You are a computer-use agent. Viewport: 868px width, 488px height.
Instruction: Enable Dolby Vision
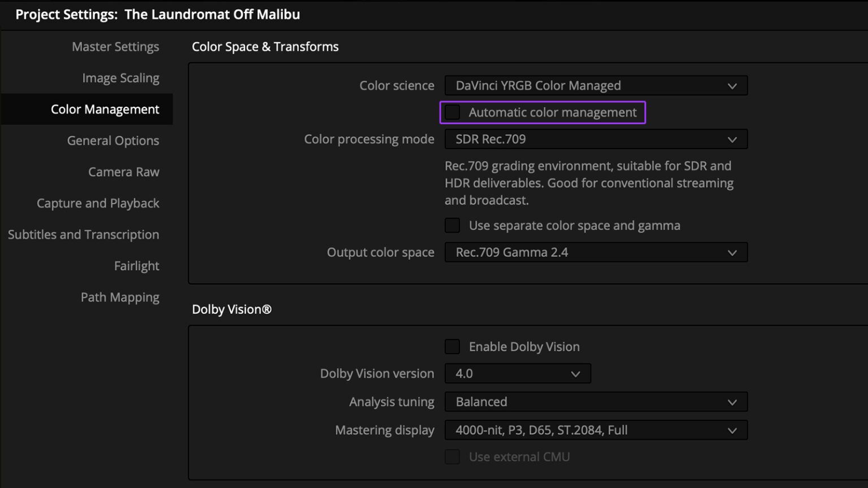tap(452, 346)
